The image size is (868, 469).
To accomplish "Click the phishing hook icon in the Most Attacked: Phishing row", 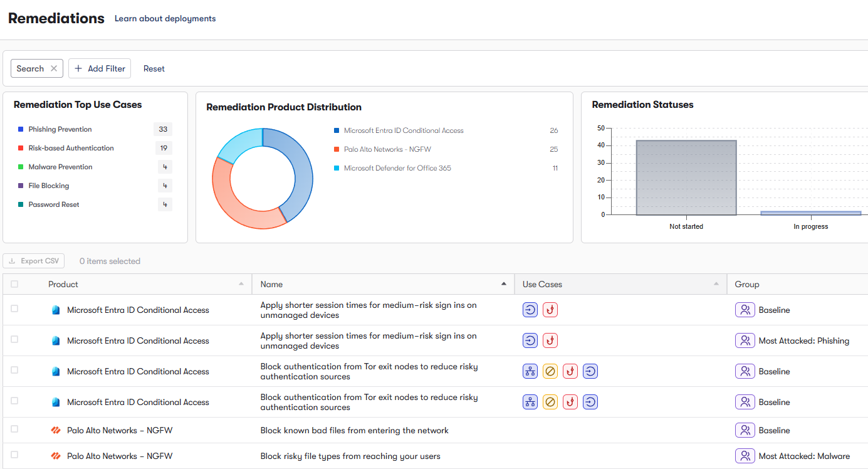I will click(x=550, y=340).
